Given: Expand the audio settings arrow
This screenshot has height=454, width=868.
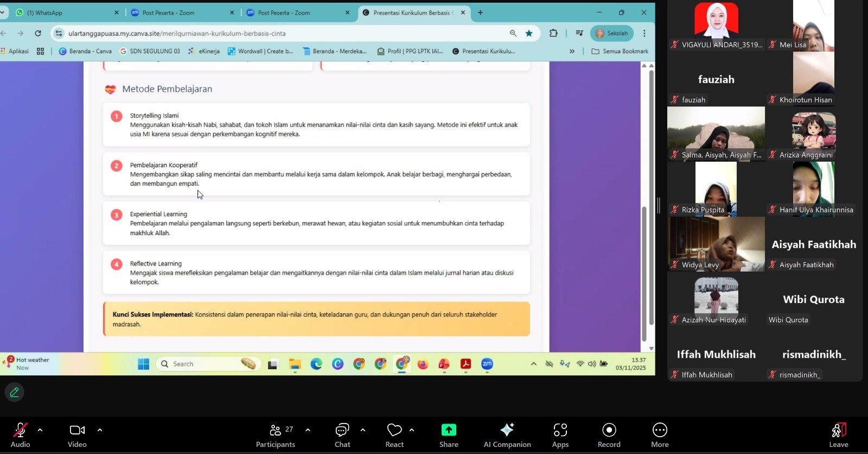Looking at the screenshot, I should point(40,430).
